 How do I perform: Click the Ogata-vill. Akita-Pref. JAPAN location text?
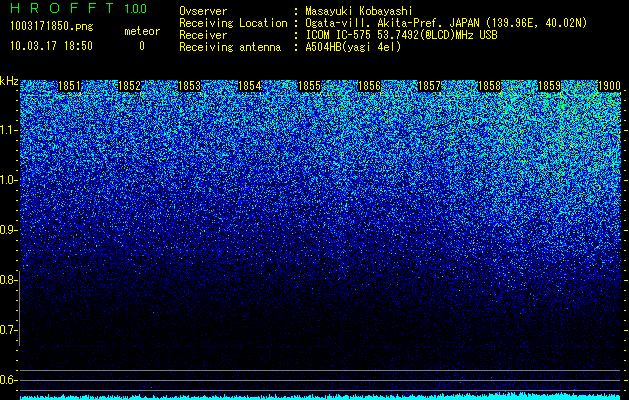point(446,23)
